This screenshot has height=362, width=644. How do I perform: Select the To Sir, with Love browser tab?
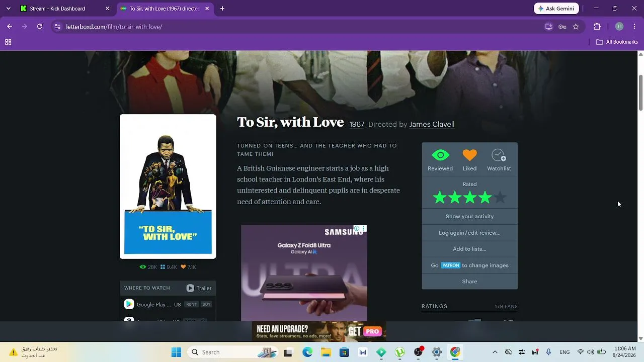[x=164, y=9]
